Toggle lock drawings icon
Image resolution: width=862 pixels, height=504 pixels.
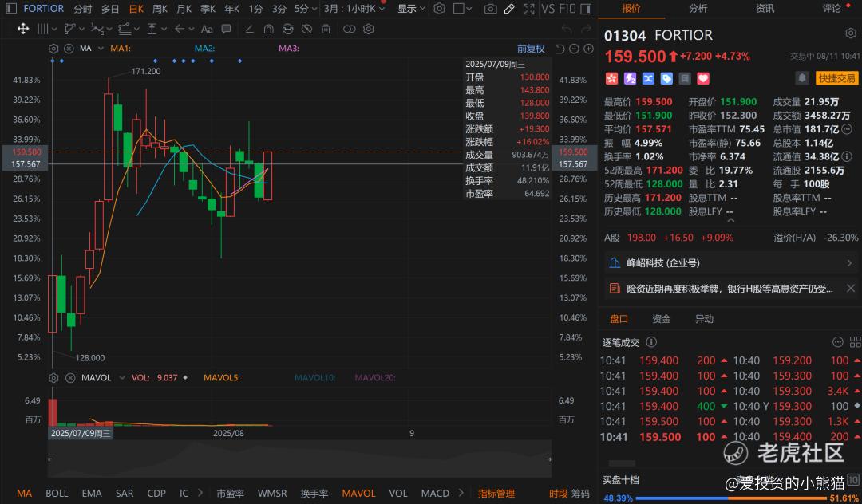click(x=287, y=29)
